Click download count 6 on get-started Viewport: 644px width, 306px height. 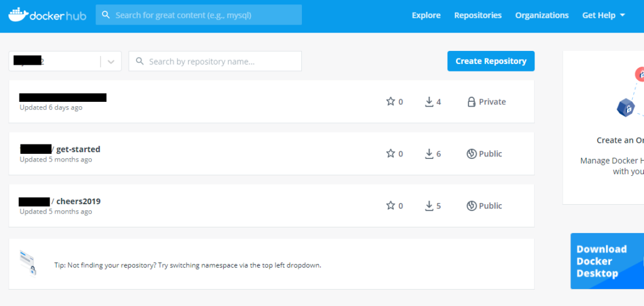coord(438,154)
